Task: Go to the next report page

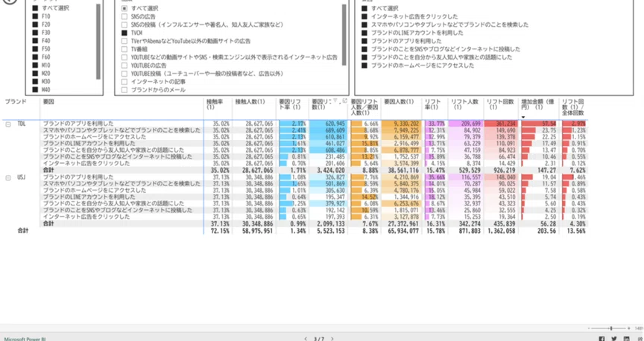Action: (332, 339)
